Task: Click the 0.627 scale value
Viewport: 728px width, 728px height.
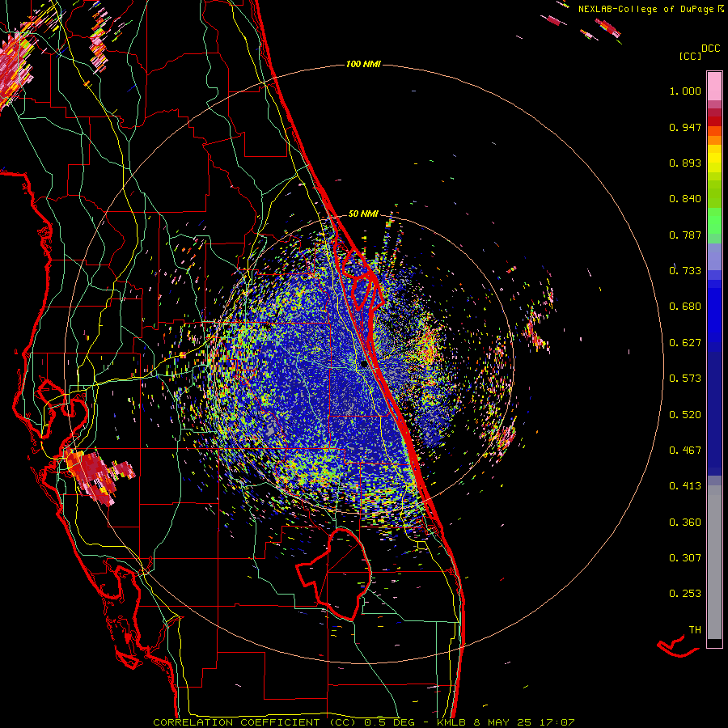Action: (x=685, y=343)
